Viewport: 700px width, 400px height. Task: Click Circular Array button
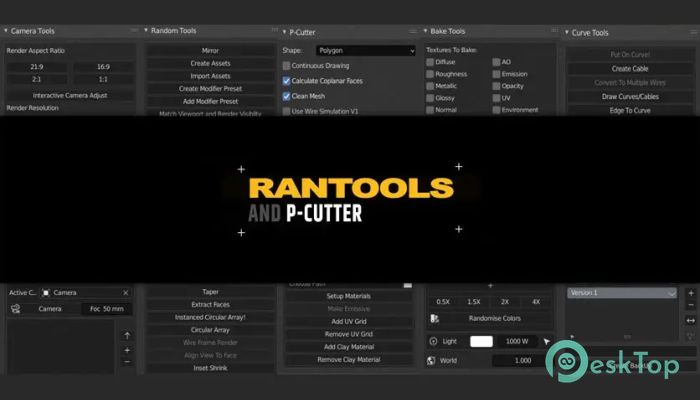click(210, 330)
